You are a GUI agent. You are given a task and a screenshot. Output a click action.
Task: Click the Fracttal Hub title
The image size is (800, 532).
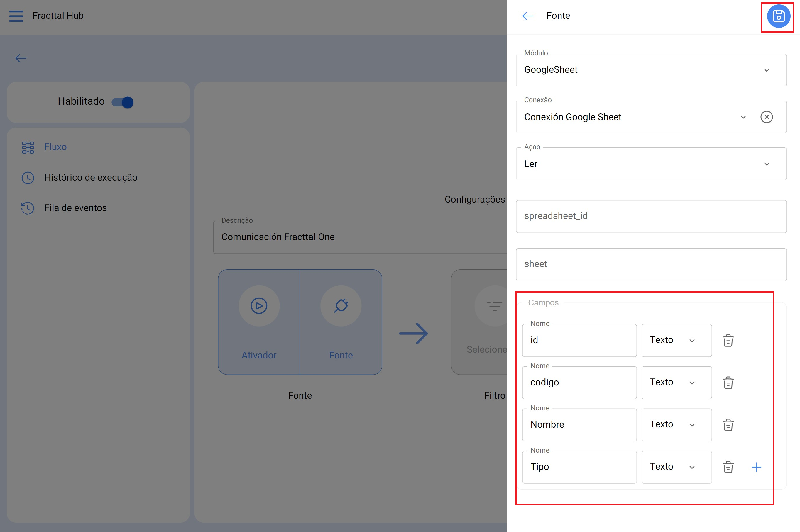click(58, 16)
